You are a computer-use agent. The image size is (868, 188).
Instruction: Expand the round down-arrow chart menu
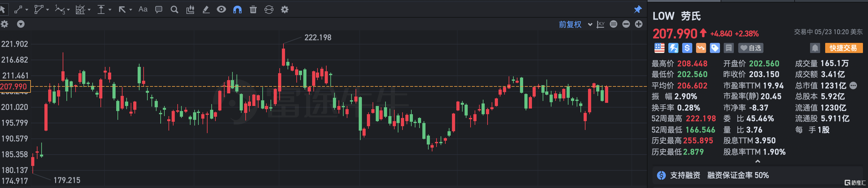tap(21, 24)
